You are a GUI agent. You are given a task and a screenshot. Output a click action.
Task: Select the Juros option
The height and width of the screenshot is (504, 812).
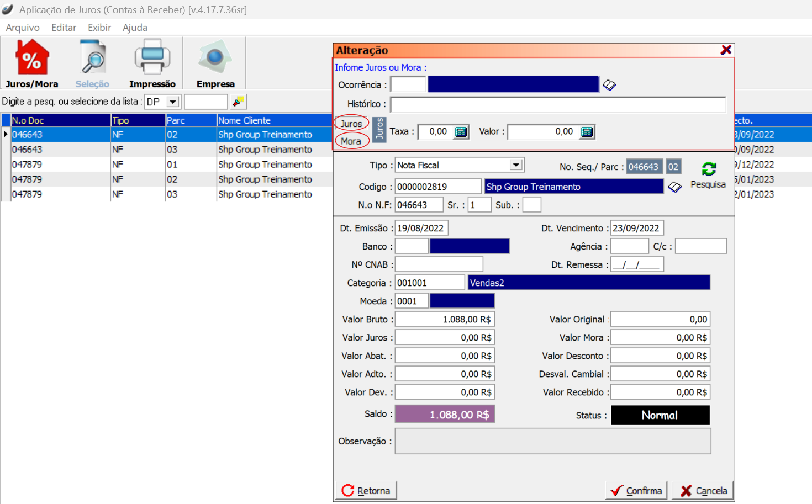click(351, 124)
